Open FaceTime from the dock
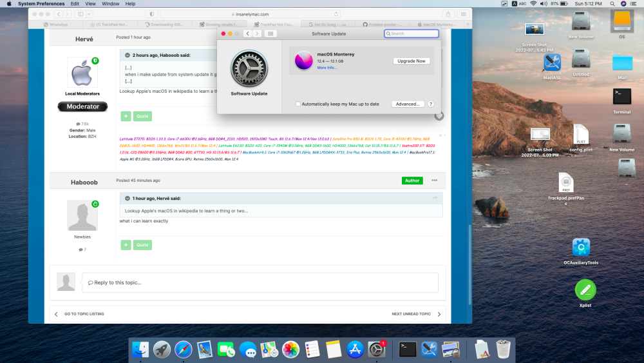 pyautogui.click(x=226, y=349)
